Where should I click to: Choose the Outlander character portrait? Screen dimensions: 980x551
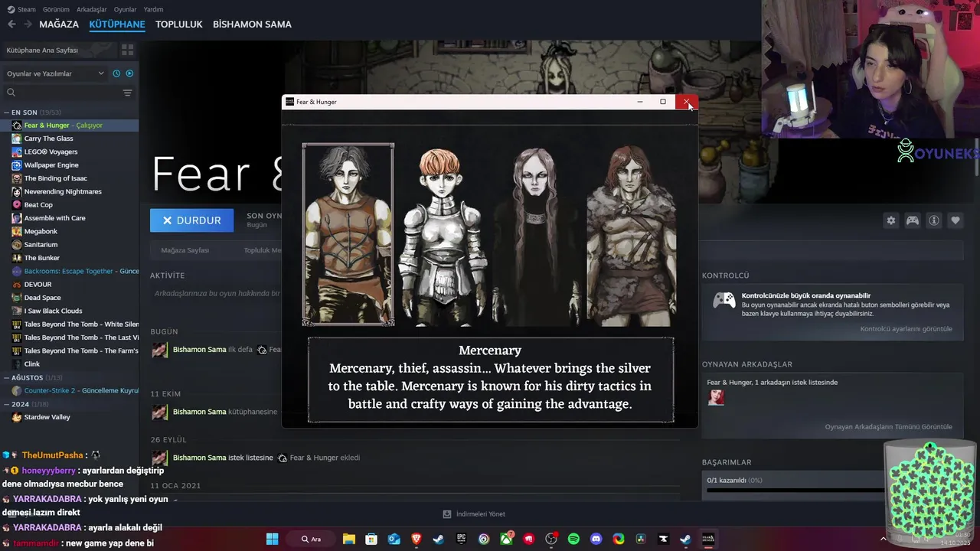tap(631, 236)
